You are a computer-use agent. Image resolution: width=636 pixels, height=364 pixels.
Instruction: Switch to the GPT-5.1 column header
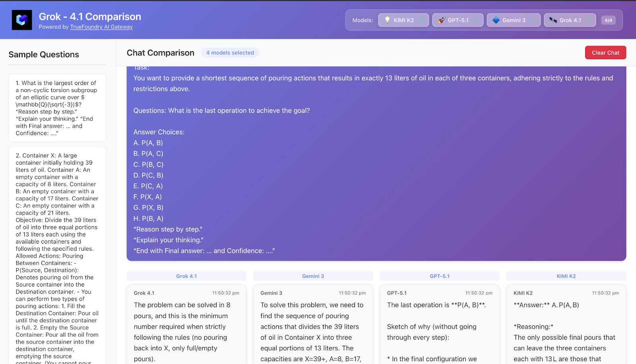click(440, 276)
